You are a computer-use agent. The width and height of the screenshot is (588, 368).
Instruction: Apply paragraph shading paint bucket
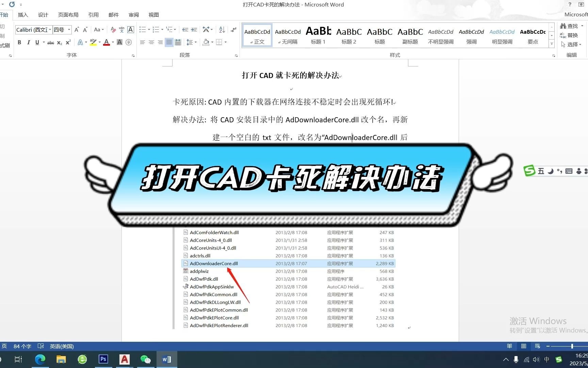click(206, 42)
